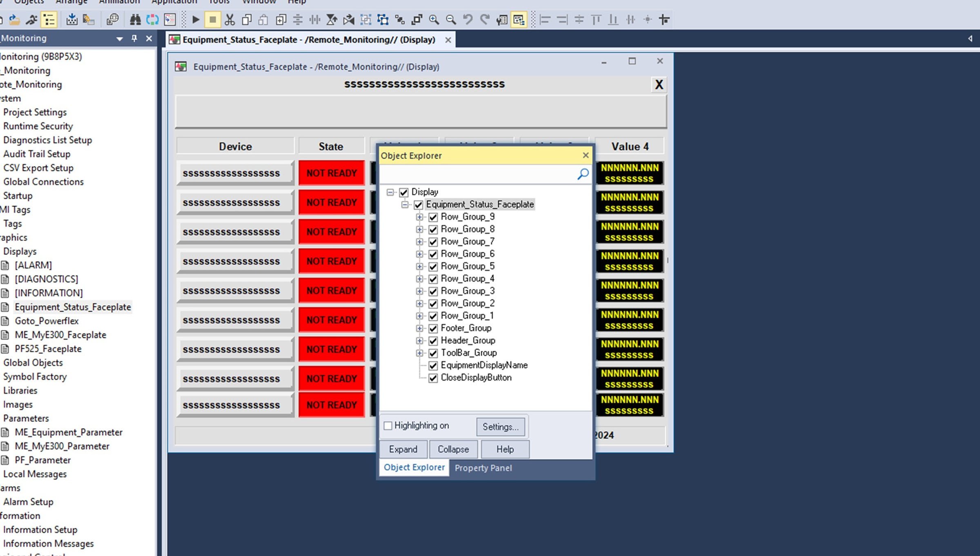Viewport: 980px width, 556px height.
Task: Uncheck the Equipment_Status_Faceplate checkbox
Action: (419, 205)
